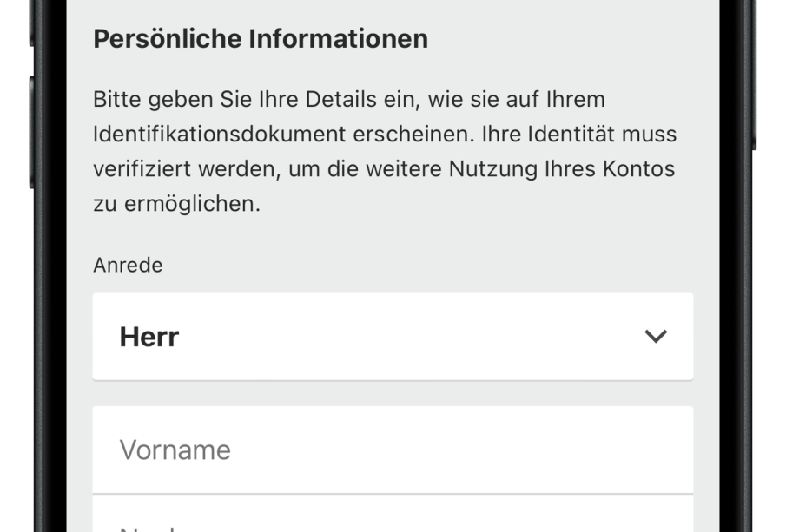The image size is (786, 532).
Task: Click the chevron arrow in the Anrede dropdown
Action: 656,337
